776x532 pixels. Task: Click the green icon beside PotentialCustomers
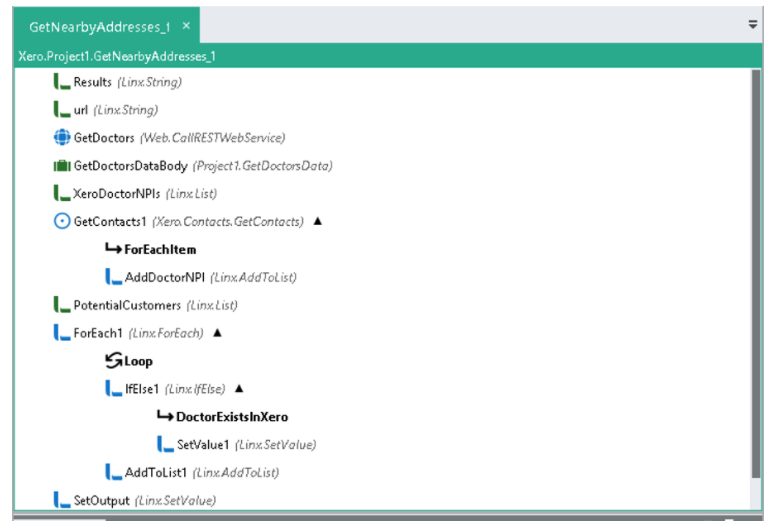click(62, 304)
